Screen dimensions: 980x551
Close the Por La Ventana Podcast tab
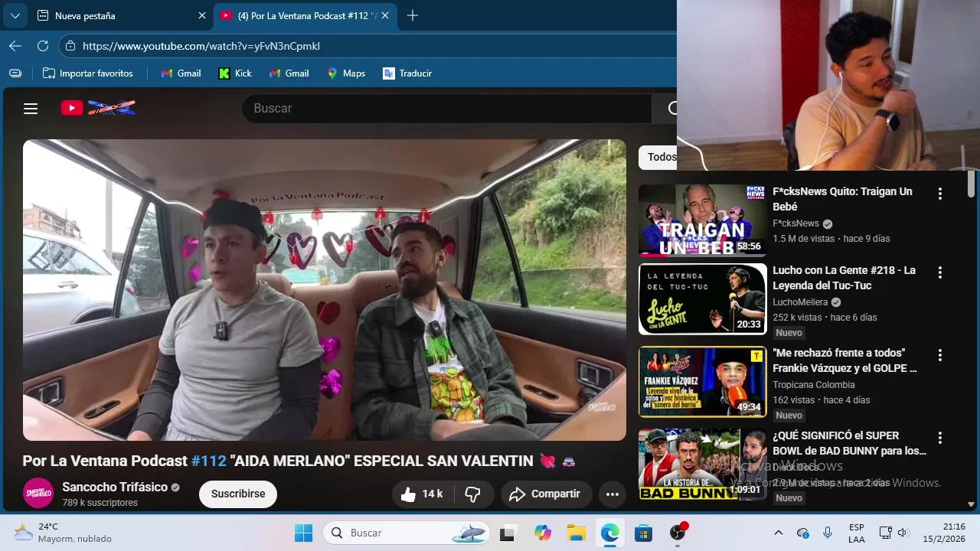(385, 15)
